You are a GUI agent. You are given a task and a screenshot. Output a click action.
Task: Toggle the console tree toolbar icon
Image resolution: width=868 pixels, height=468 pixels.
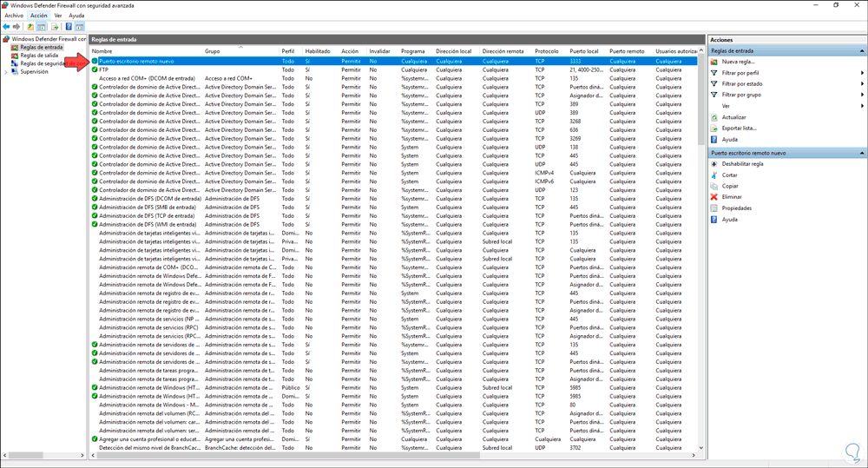(x=42, y=27)
